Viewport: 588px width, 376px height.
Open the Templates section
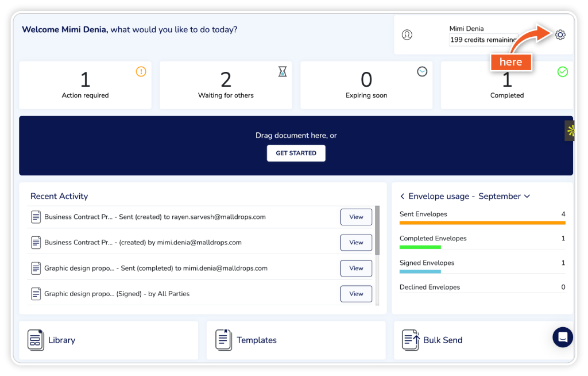pos(257,340)
